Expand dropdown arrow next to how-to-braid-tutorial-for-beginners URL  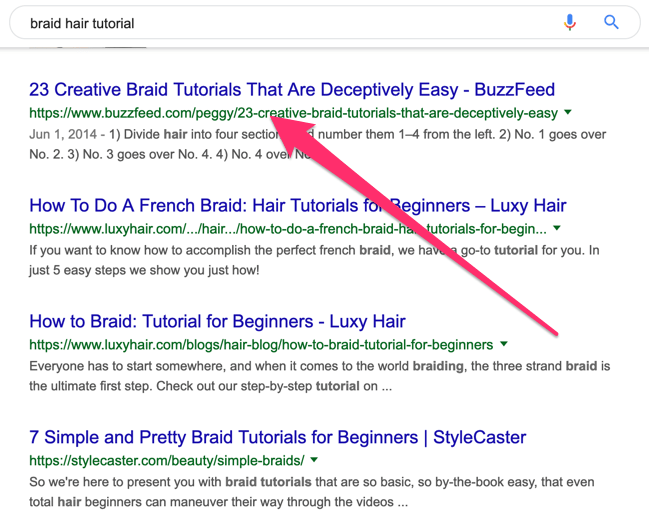pos(504,344)
